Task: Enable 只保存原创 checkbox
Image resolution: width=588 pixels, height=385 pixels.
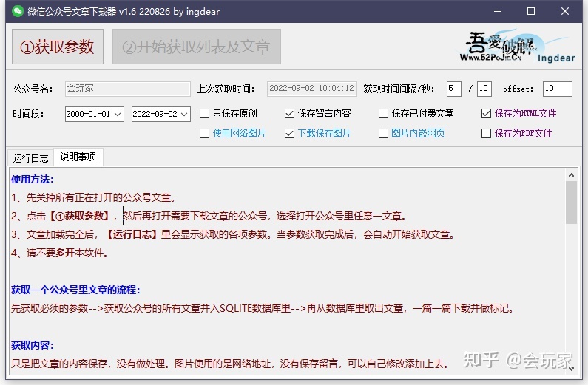Action: pos(204,114)
